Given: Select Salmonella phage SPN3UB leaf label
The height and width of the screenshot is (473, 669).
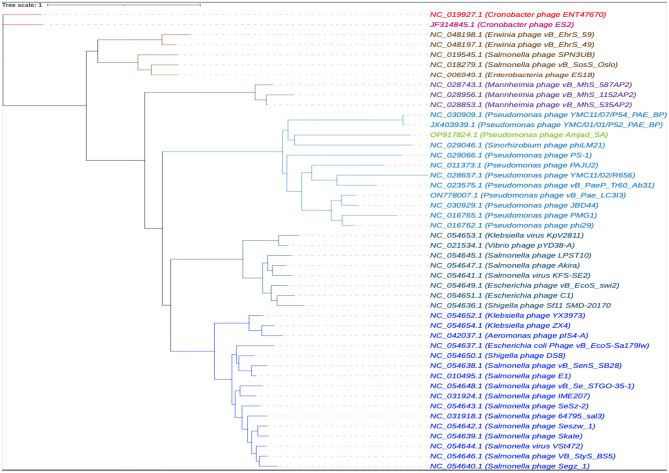Looking at the screenshot, I should click(512, 55).
